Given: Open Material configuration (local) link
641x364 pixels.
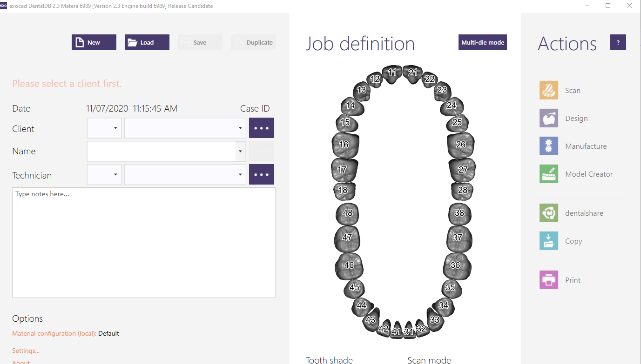Looking at the screenshot, I should 54,333.
